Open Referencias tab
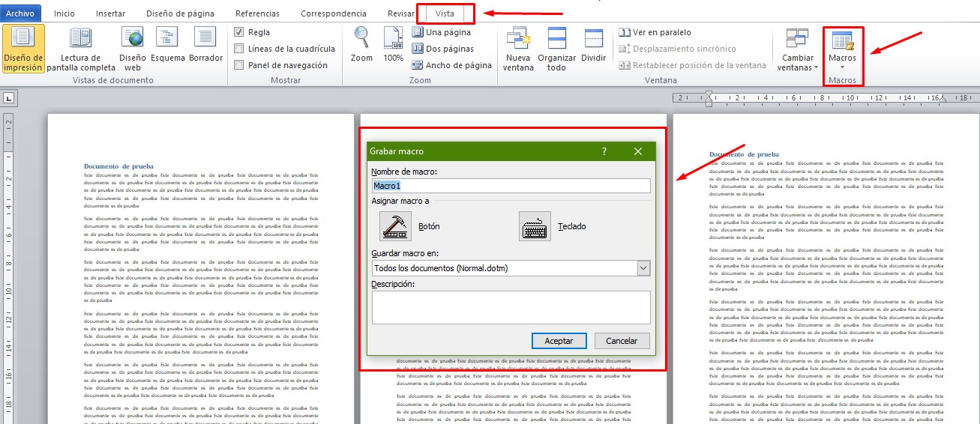The image size is (980, 424). [x=257, y=13]
